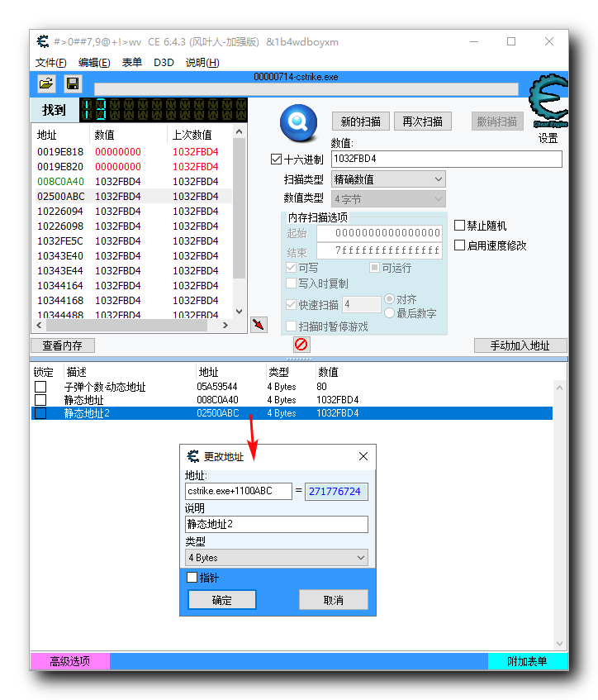Select result row 02500ABC
The height and width of the screenshot is (700, 598).
point(132,197)
